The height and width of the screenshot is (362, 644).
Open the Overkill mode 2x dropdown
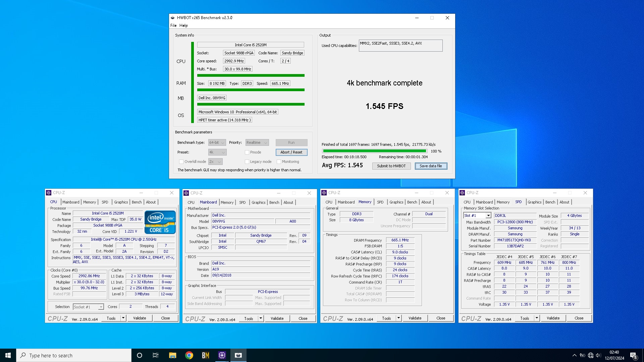tap(215, 162)
